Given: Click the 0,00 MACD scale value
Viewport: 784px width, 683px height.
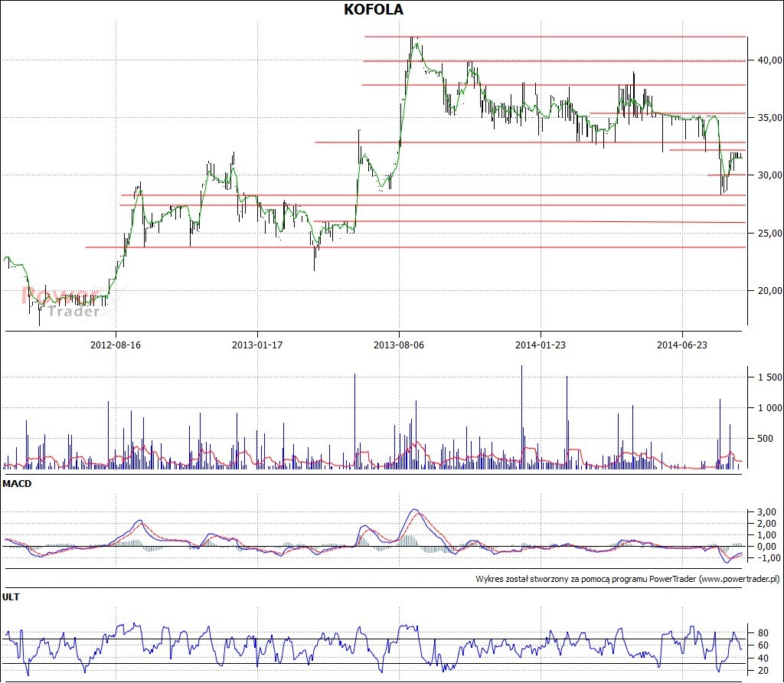Looking at the screenshot, I should pos(767,547).
